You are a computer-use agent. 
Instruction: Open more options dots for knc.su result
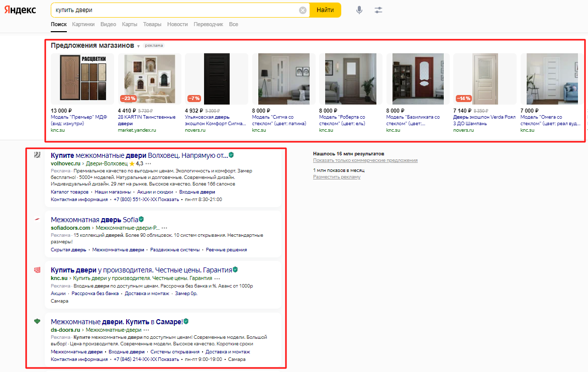coord(217,278)
